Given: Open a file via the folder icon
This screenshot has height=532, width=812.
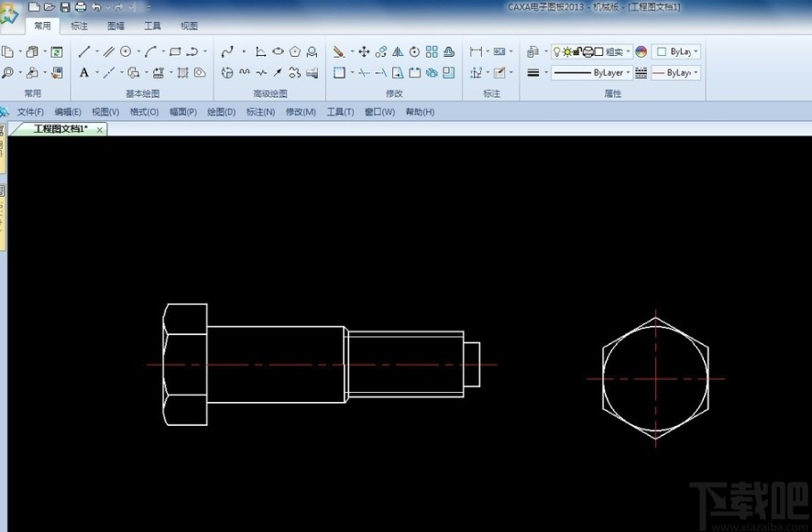Looking at the screenshot, I should [x=49, y=7].
